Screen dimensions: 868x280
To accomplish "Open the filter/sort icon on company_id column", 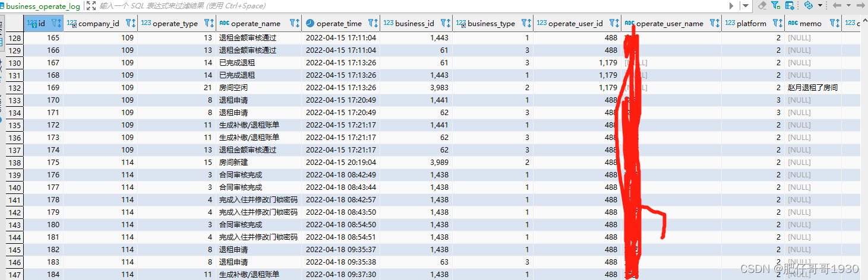I will coord(131,23).
